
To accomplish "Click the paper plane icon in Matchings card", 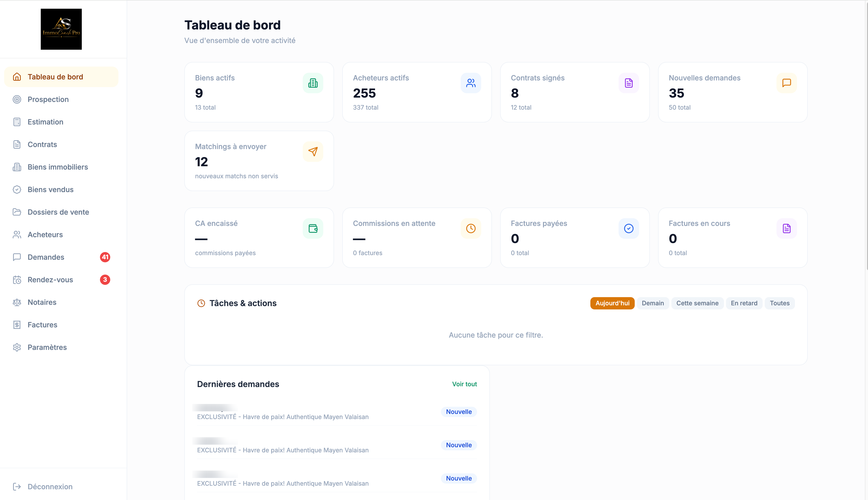I will click(313, 151).
